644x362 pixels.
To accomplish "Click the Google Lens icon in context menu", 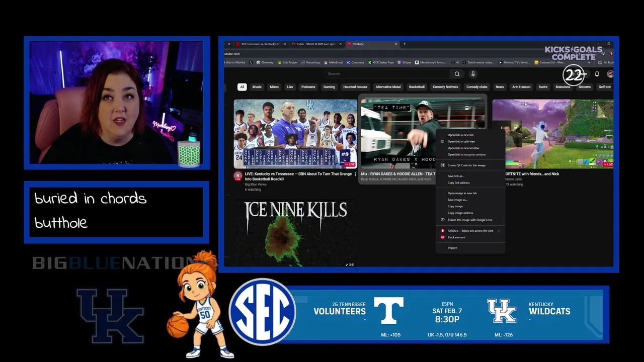I will pos(443,220).
